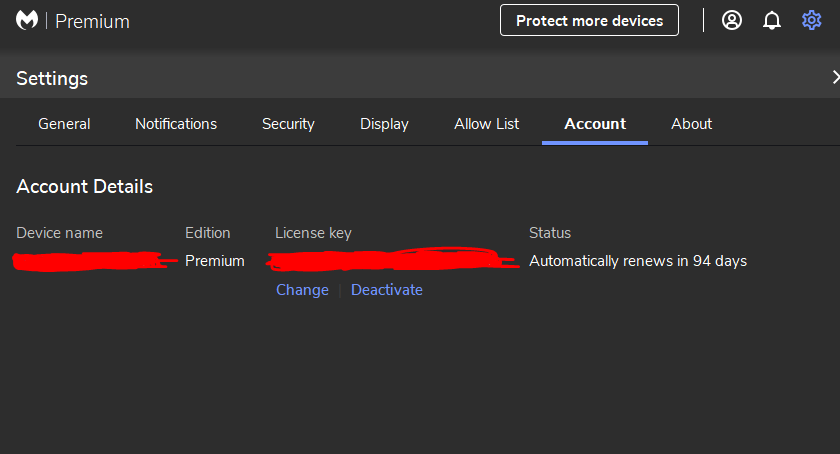The height and width of the screenshot is (454, 840).
Task: Click the Deactivate license link
Action: [x=386, y=290]
